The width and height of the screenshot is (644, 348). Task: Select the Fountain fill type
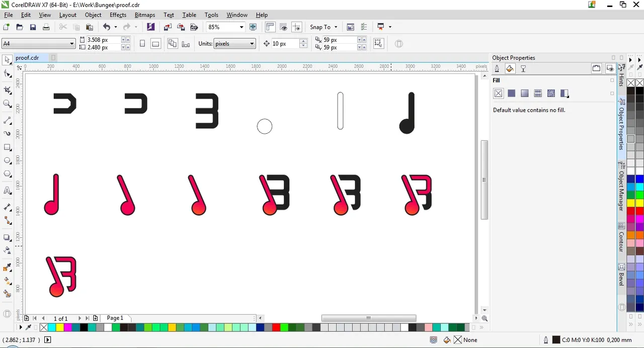click(x=525, y=93)
